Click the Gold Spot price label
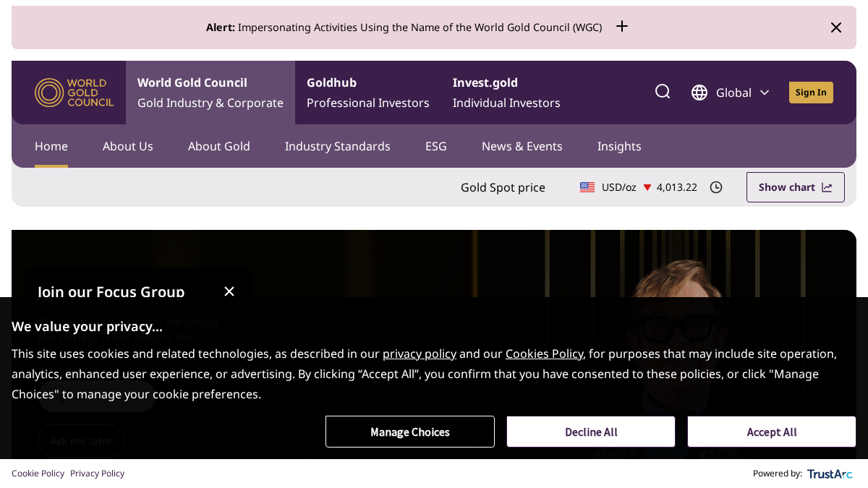The width and height of the screenshot is (868, 488). point(503,187)
